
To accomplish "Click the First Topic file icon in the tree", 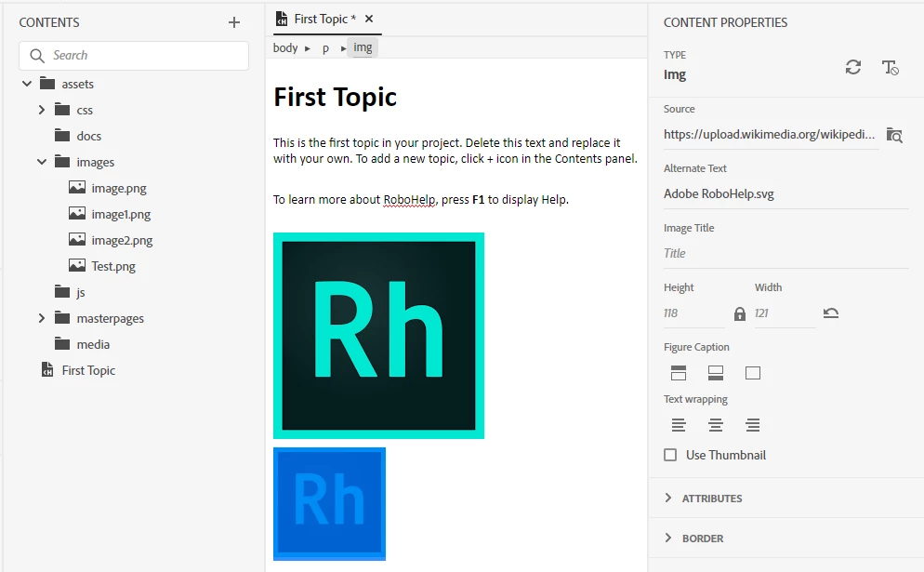I will (x=47, y=370).
